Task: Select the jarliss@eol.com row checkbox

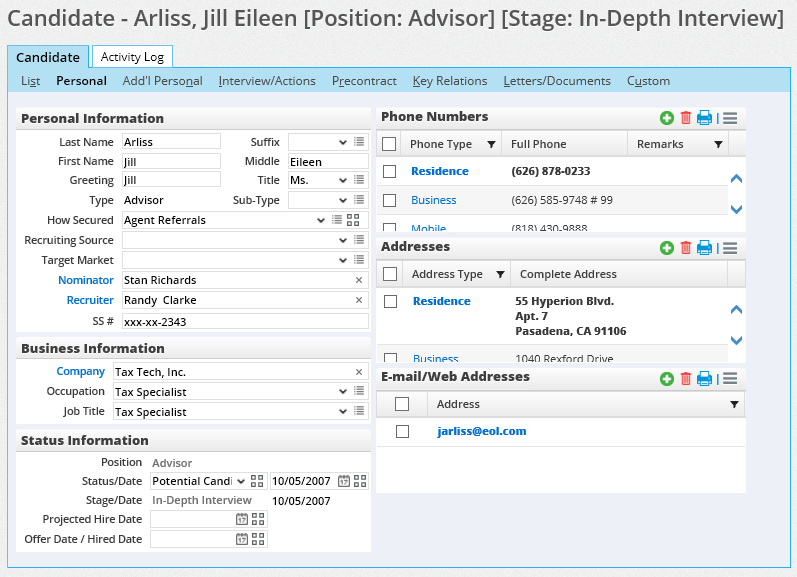Action: tap(402, 432)
